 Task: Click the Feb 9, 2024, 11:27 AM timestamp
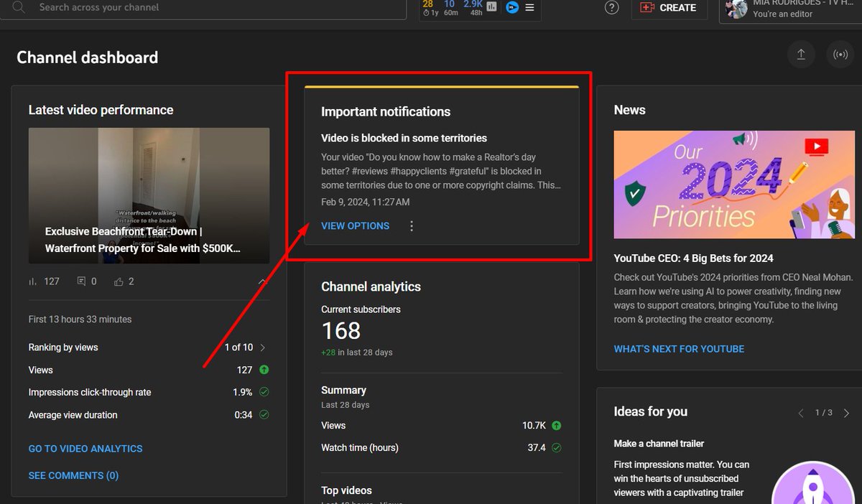pos(366,202)
